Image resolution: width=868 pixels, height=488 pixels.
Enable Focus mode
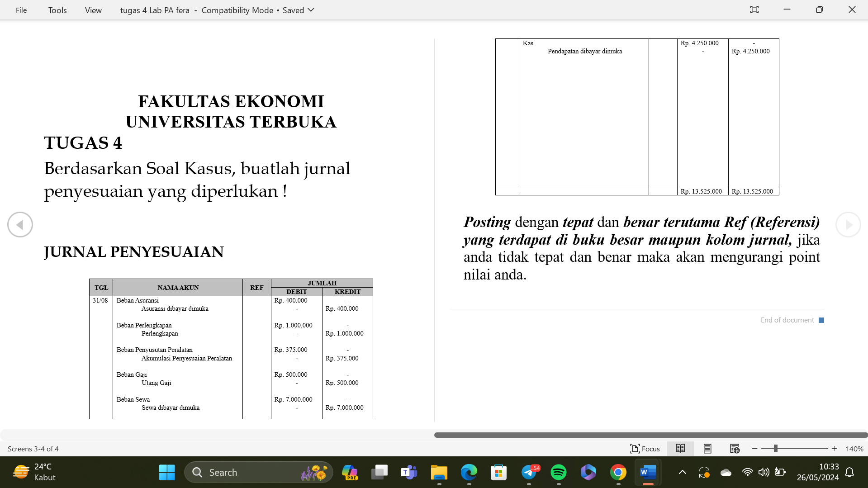coord(645,449)
